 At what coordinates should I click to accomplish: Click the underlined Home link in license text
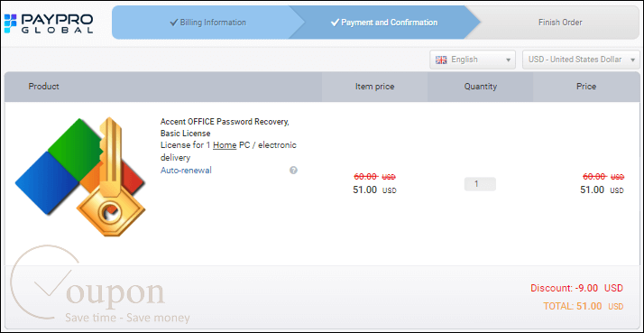click(x=225, y=145)
